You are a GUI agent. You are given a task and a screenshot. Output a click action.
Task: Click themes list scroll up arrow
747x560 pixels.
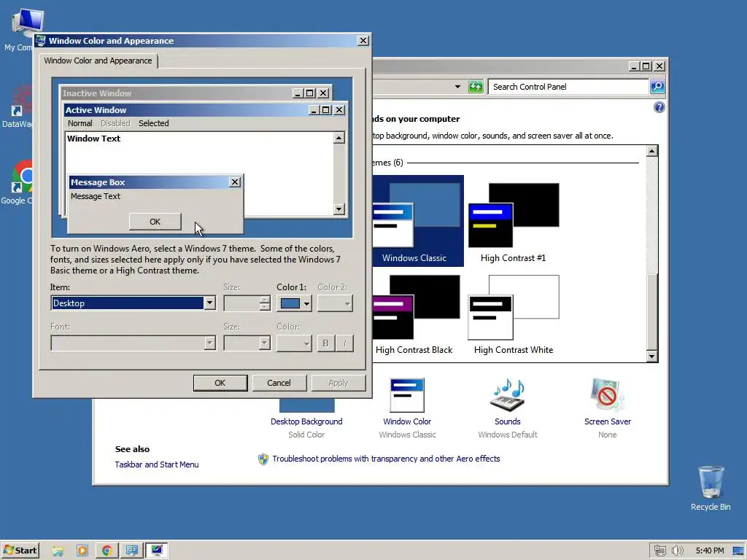click(x=651, y=152)
